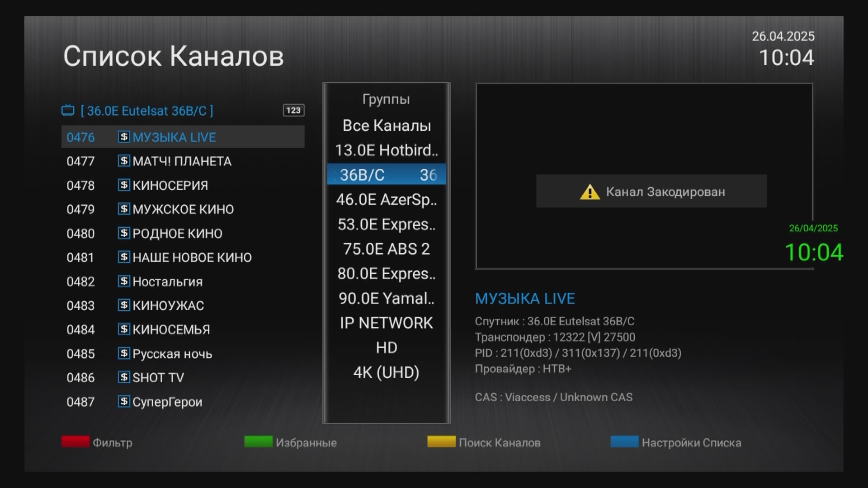The image size is (868, 488).
Task: Select channel РОДНОЕ КИНО
Action: click(183, 233)
